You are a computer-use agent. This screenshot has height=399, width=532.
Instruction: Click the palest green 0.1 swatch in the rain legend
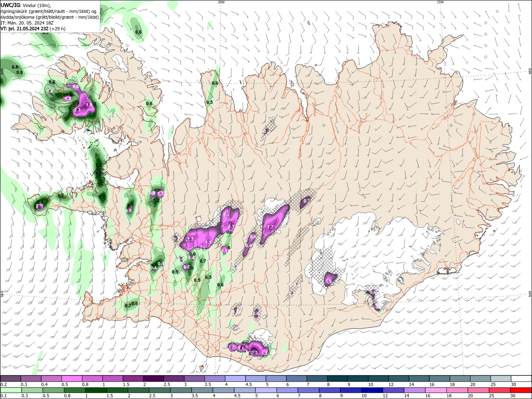11,390
